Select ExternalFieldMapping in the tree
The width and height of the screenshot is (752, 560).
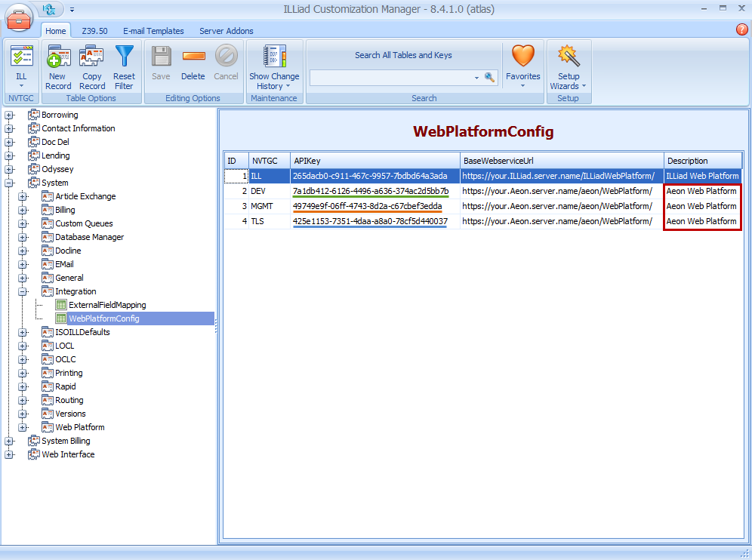coord(106,305)
